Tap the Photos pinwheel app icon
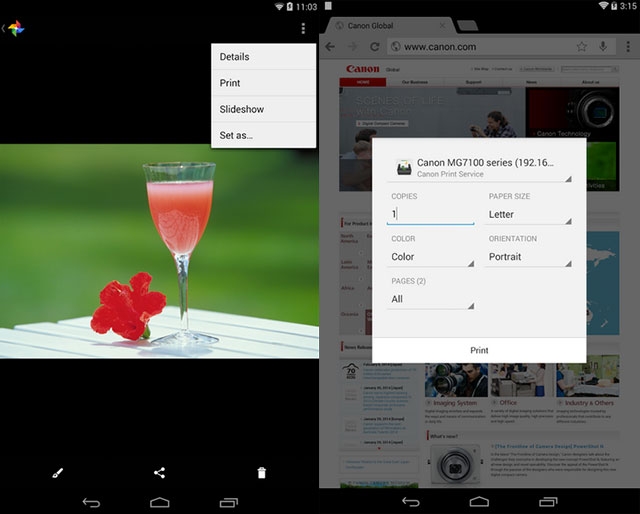Screen dimensions: 640x514 coord(15,28)
